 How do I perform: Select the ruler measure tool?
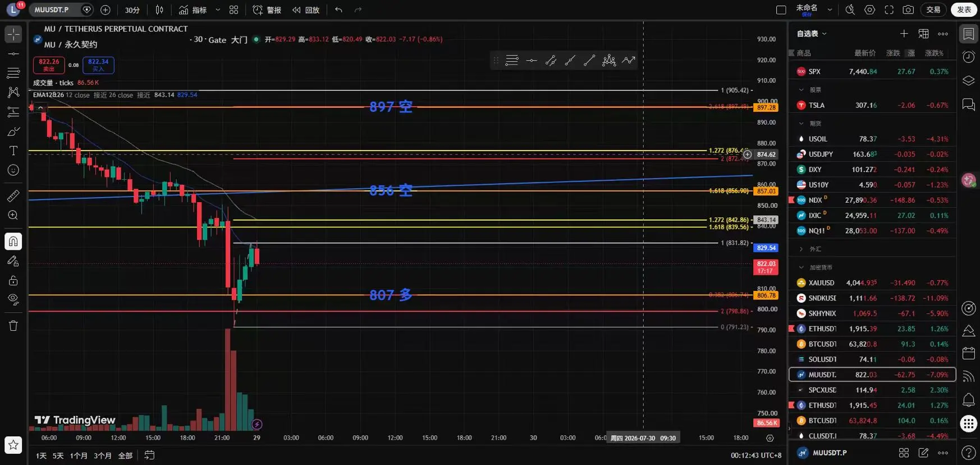[13, 195]
